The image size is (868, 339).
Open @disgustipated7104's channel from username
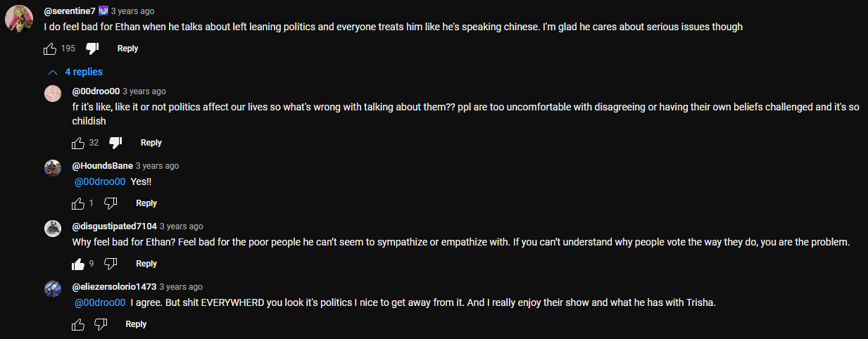pos(114,226)
